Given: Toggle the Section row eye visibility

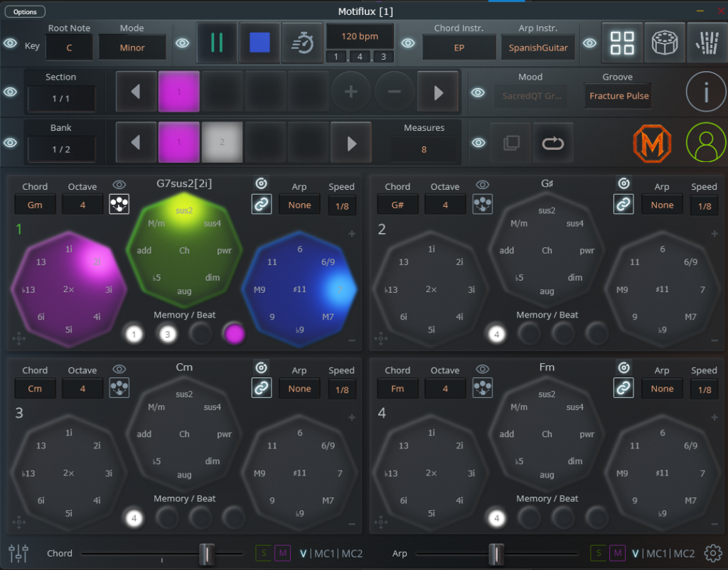Looking at the screenshot, I should tap(11, 92).
